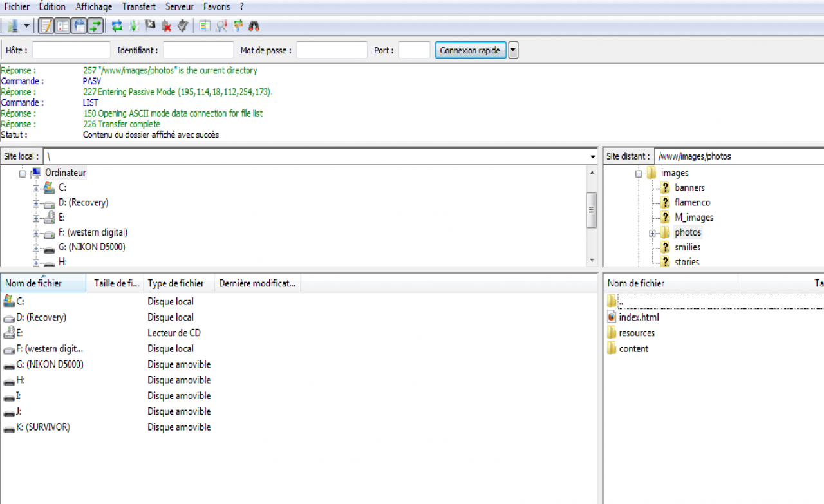Click the local tree vertical scrollbar
824x504 pixels.
coord(592,210)
